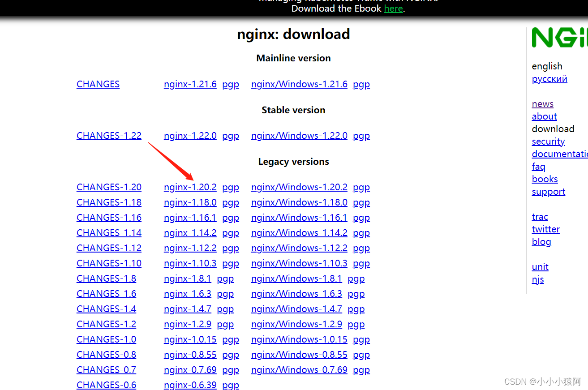This screenshot has height=390, width=588.
Task: Download nginx/Windows-1.21.6 mainline build
Action: pyautogui.click(x=299, y=84)
